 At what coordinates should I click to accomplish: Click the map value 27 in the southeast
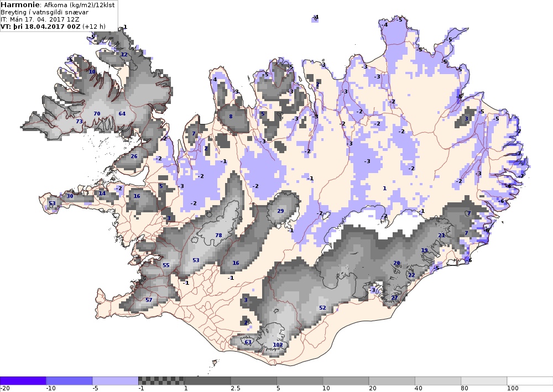(x=395, y=297)
